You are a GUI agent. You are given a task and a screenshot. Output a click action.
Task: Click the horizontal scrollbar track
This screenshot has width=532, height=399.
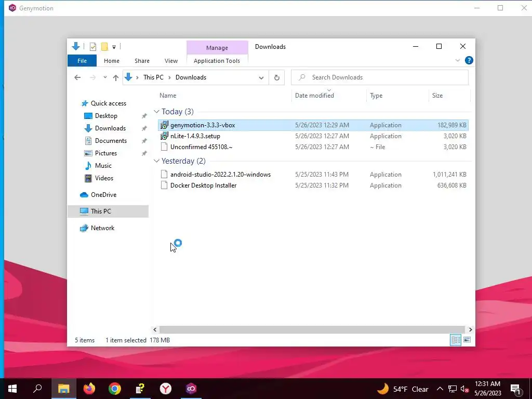[312, 329]
